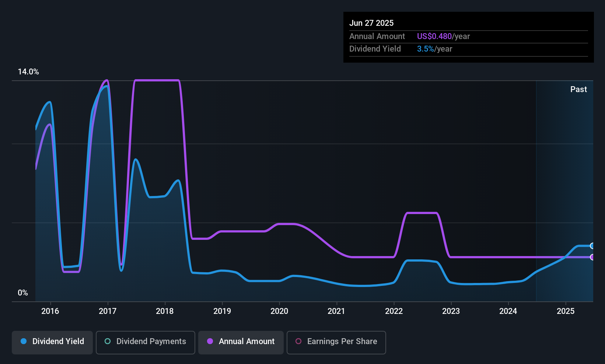
Task: Select the 2025 x-axis label
Action: pos(566,311)
